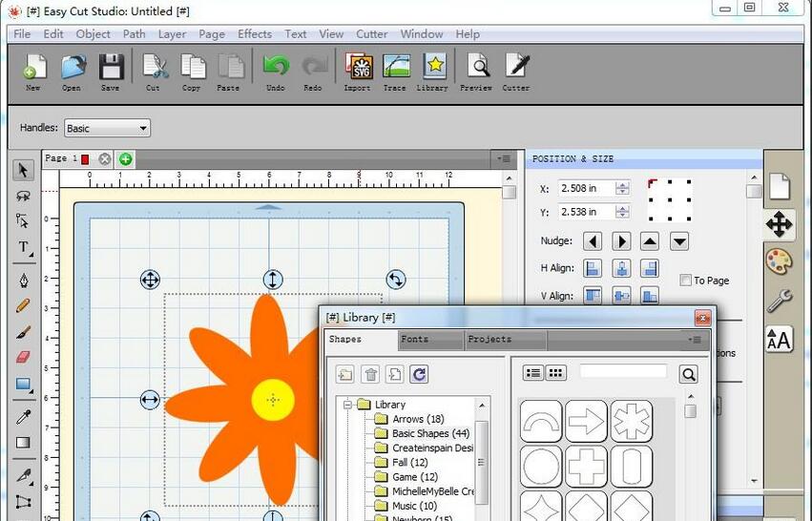Choose the Brush tool
Viewport: 812px width, 521px height.
(23, 331)
